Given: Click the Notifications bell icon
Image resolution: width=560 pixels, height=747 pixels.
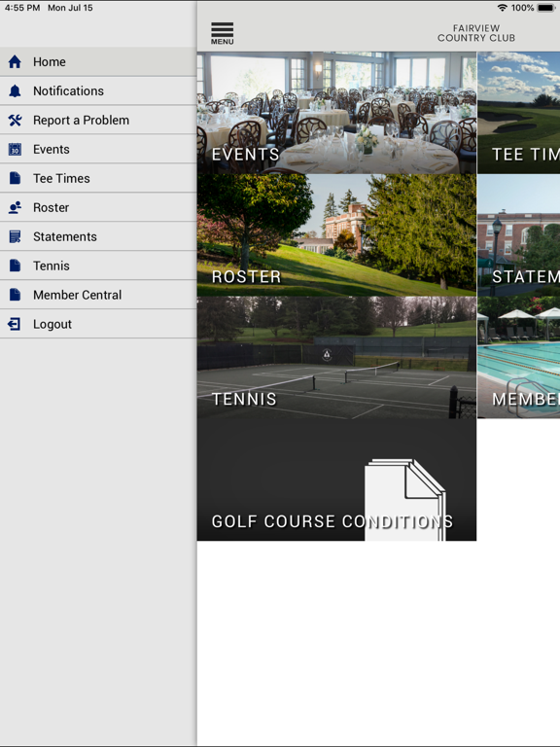Looking at the screenshot, I should tap(15, 90).
